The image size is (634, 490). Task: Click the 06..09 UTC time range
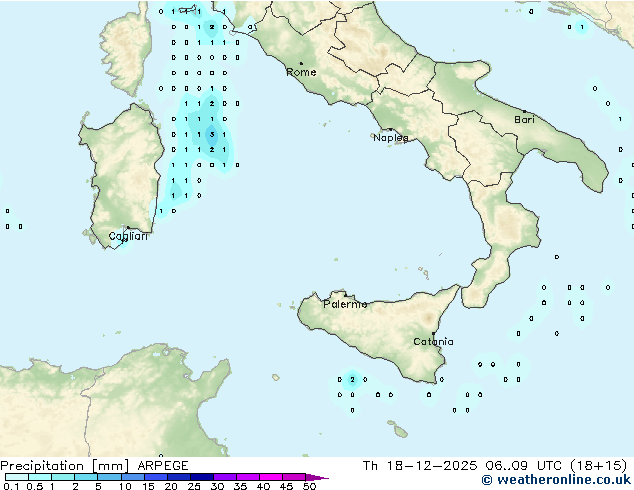pos(524,466)
